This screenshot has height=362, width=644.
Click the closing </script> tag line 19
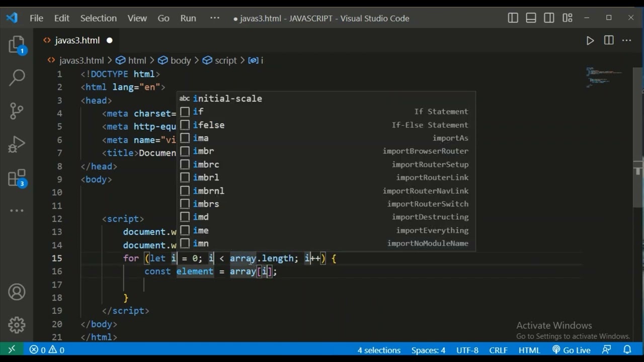126,311
